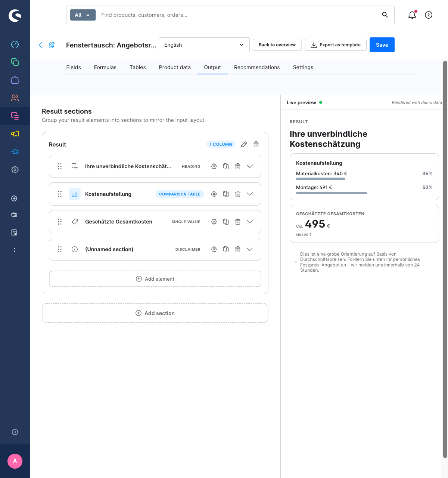Switch to the Product data tab

point(175,67)
